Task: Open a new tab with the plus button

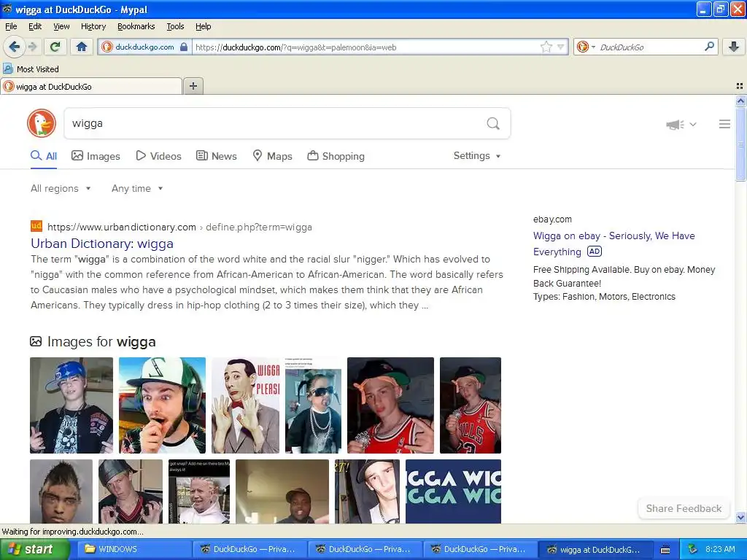Action: tap(193, 86)
